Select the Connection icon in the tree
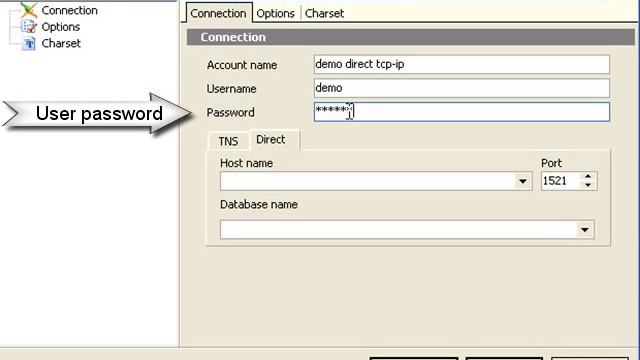The height and width of the screenshot is (360, 640). (x=29, y=10)
